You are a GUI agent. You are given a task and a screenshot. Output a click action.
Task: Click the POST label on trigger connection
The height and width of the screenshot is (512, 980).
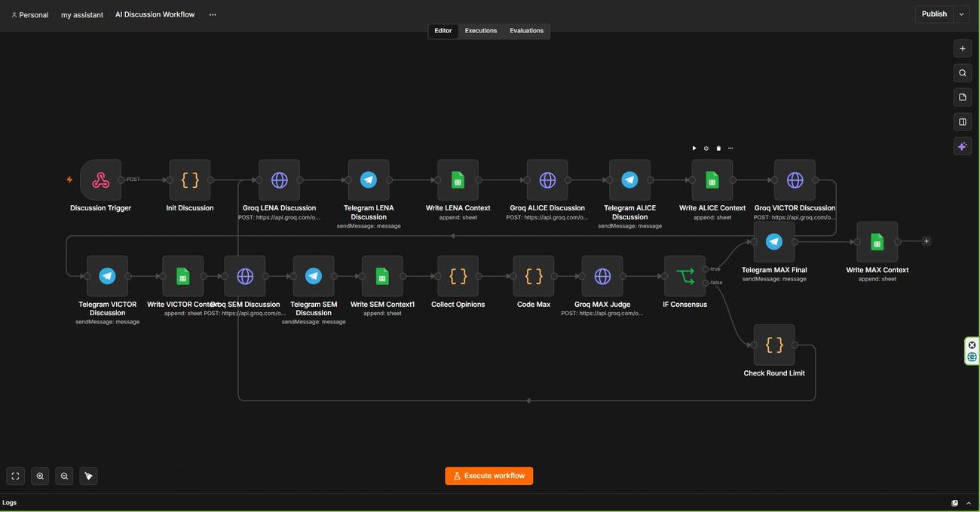(133, 179)
